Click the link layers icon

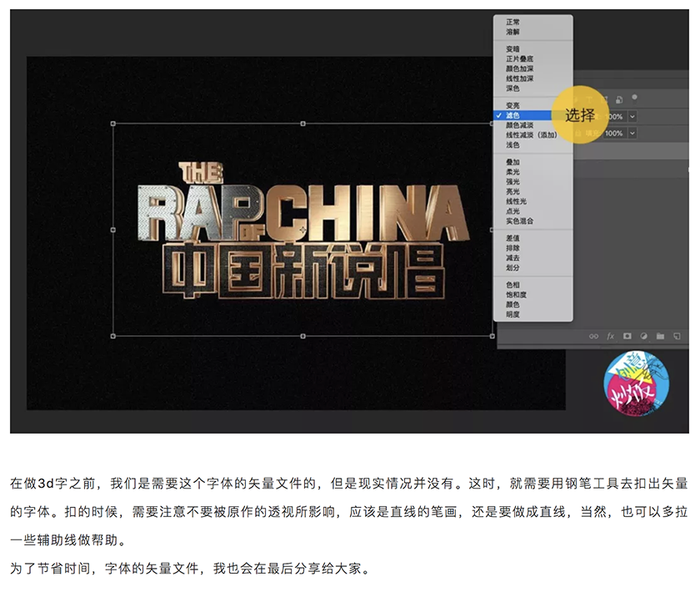click(593, 336)
